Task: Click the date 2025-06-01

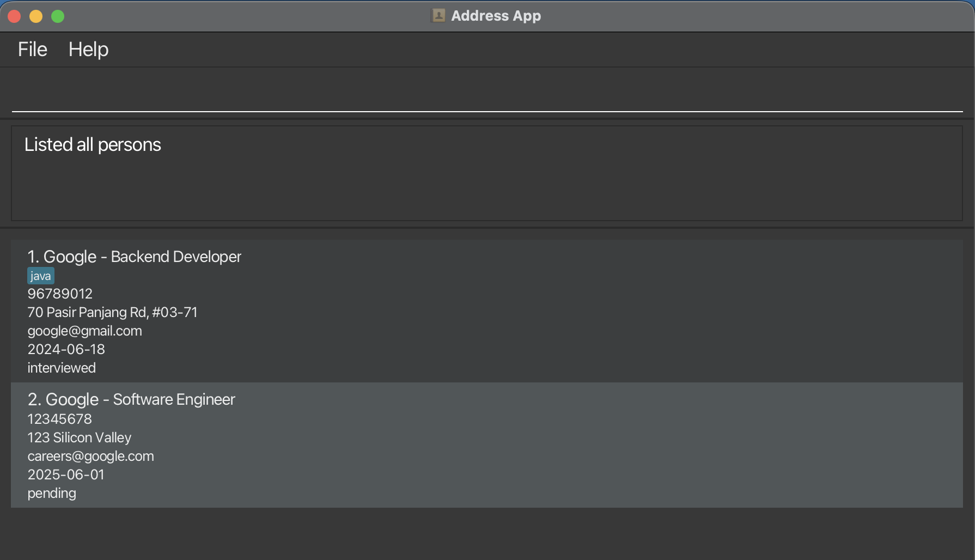Action: [66, 474]
